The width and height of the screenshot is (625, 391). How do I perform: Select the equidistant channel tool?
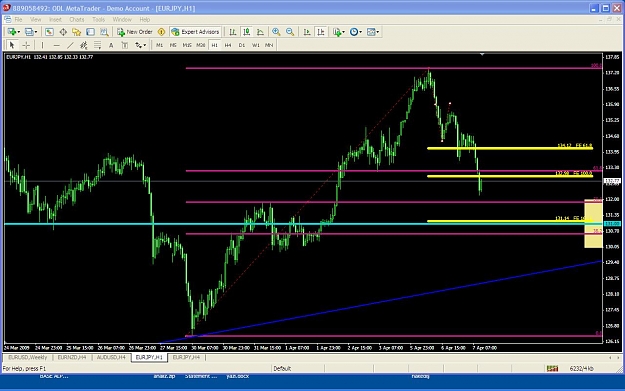pyautogui.click(x=83, y=45)
